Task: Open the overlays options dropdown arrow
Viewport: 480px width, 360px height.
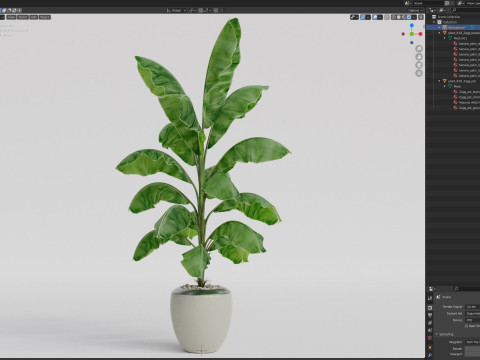Action: (x=380, y=17)
